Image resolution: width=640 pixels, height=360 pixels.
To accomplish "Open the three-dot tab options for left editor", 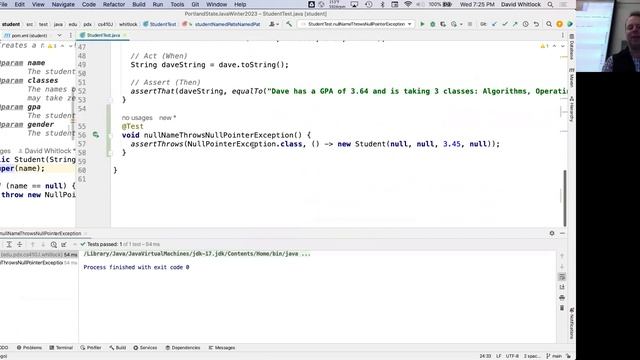I will pyautogui.click(x=71, y=36).
